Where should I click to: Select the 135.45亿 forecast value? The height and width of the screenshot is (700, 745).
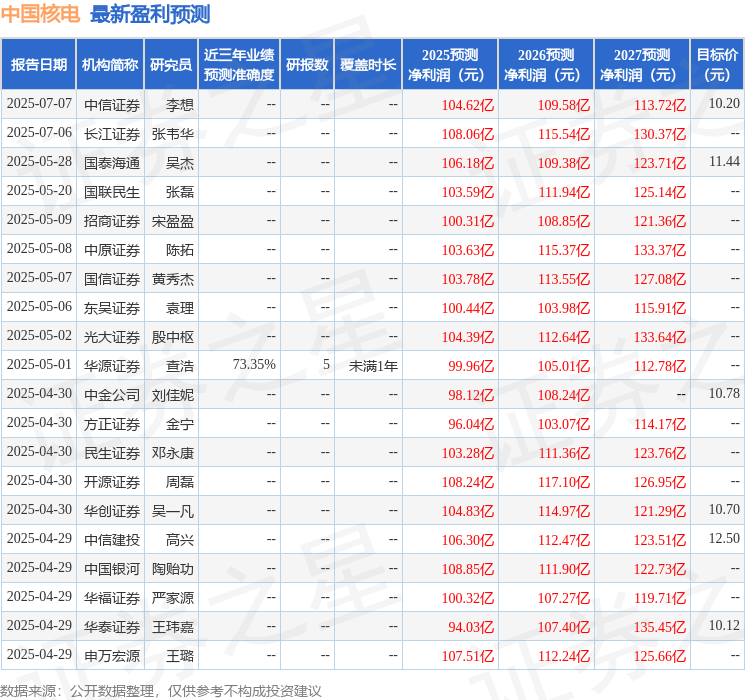[x=660, y=627]
